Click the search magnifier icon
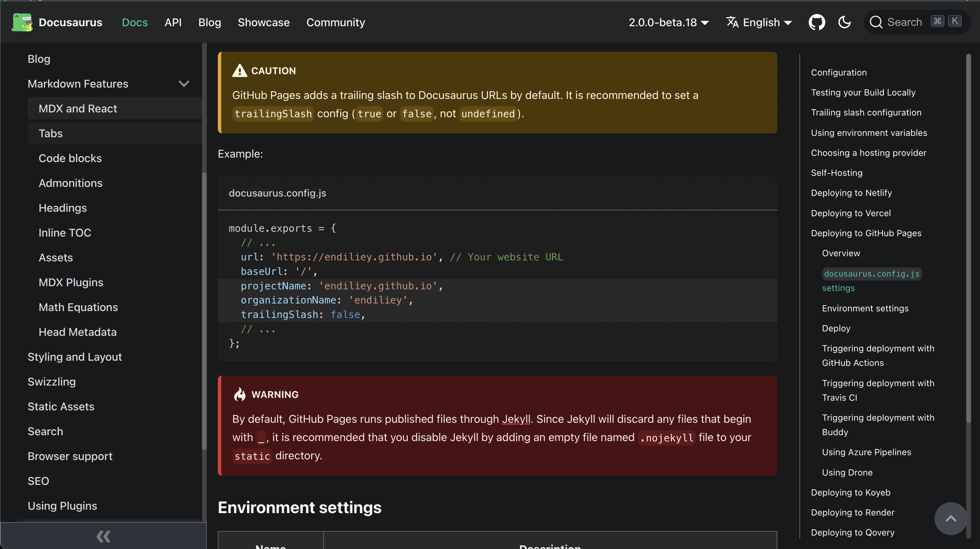Image resolution: width=980 pixels, height=549 pixels. 876,22
